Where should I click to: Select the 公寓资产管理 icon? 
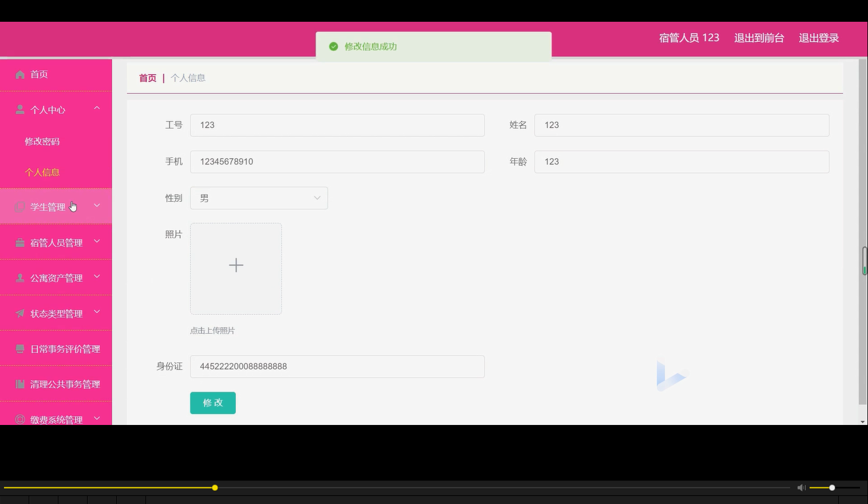(x=19, y=278)
